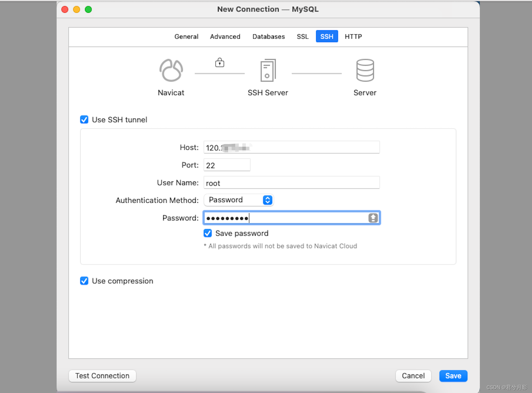Click the padlock icon above the connection line

coord(219,63)
